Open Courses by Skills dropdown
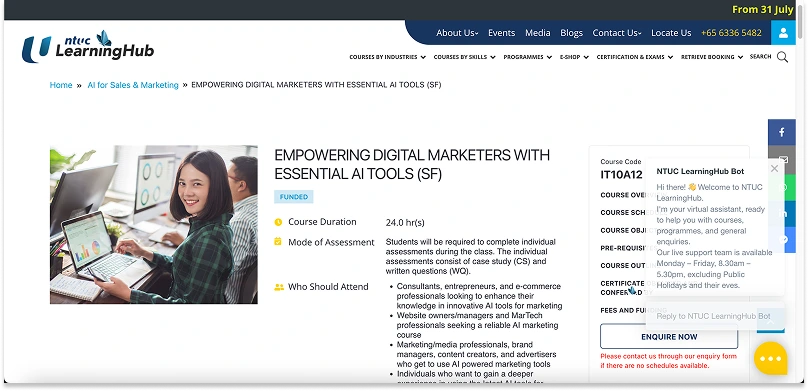The image size is (808, 391). [x=464, y=57]
